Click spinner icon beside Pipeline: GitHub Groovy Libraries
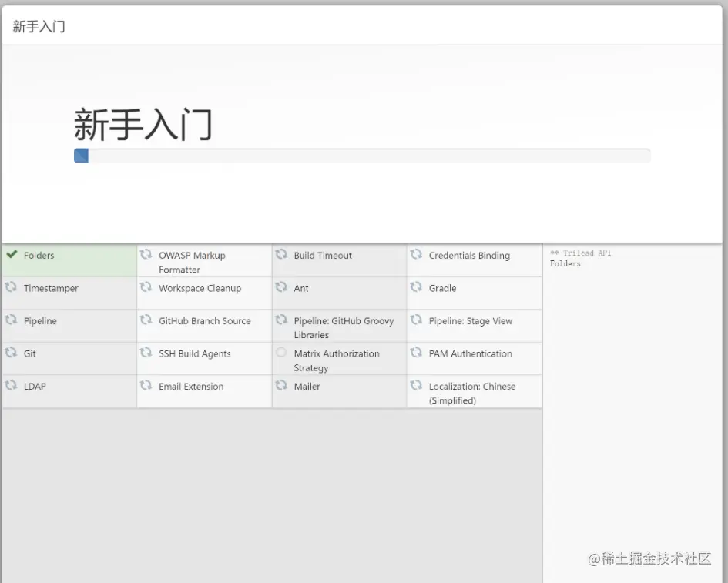 [x=281, y=320]
